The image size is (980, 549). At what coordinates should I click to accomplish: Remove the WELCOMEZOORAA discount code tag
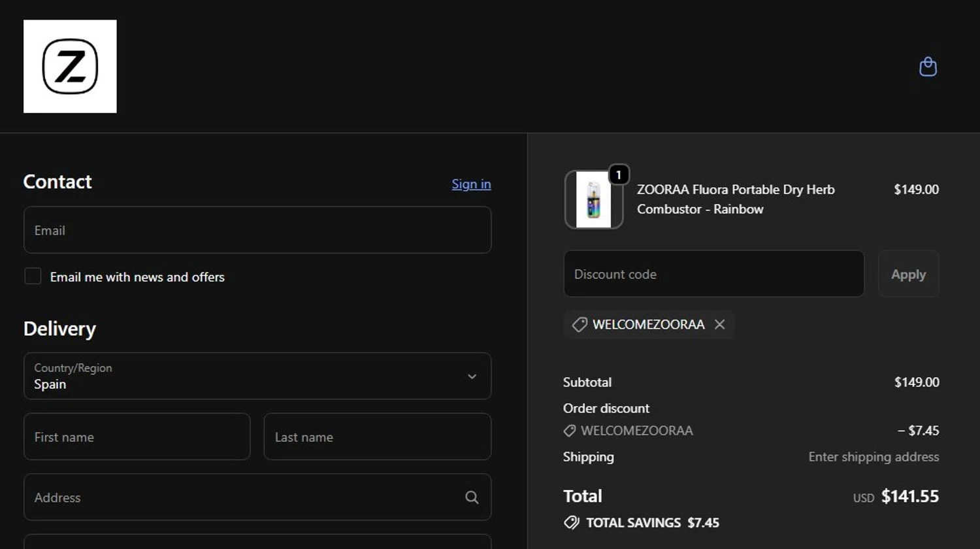pyautogui.click(x=719, y=324)
